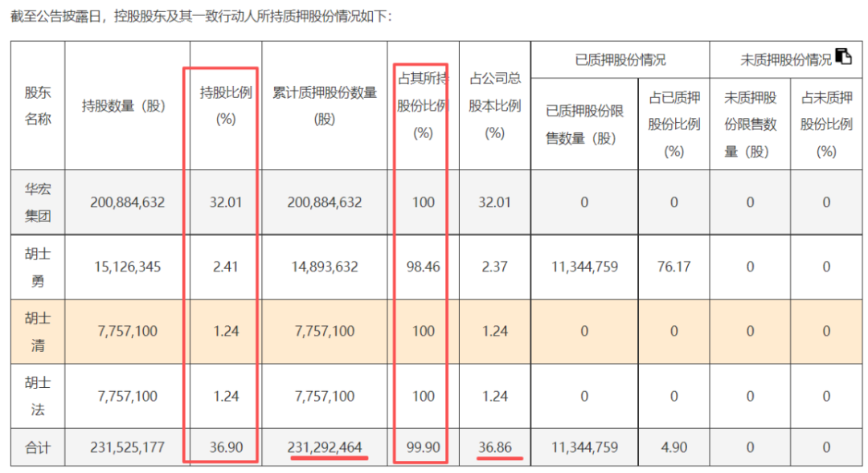Select the underlined 36.86 total value
This screenshot has width=868, height=473.
pos(495,447)
